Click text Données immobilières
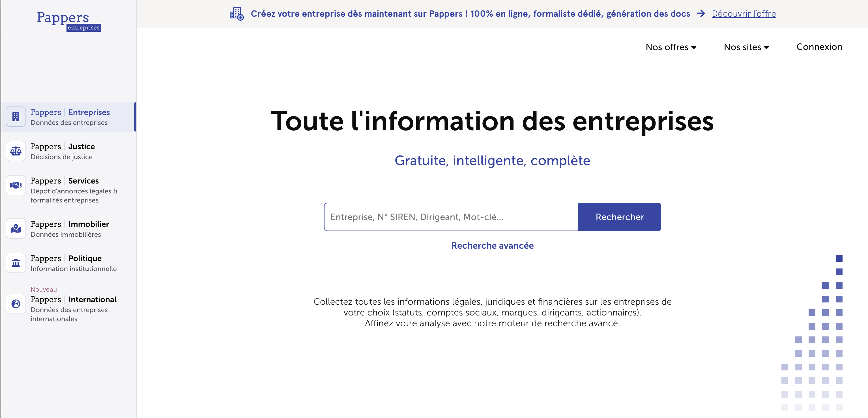Viewport: 868px width, 418px height. click(x=66, y=234)
